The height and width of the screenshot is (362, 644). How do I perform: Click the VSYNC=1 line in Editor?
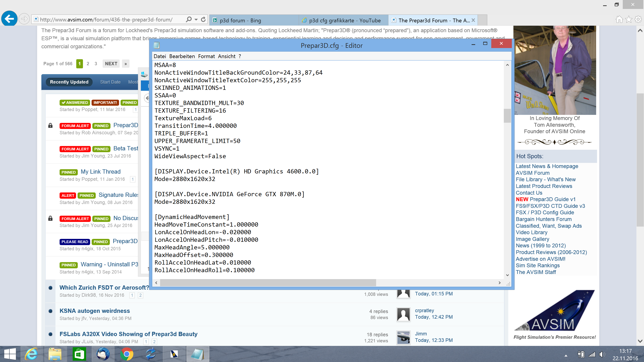click(167, 149)
